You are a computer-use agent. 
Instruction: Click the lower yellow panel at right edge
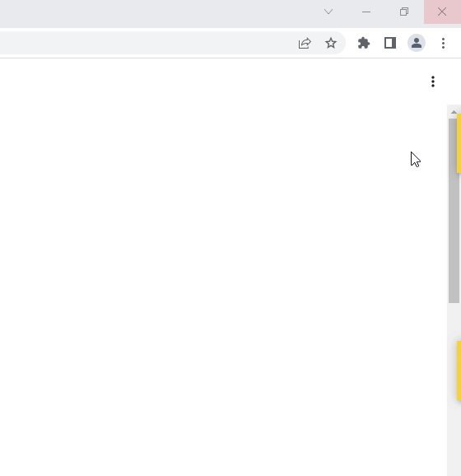tap(459, 371)
